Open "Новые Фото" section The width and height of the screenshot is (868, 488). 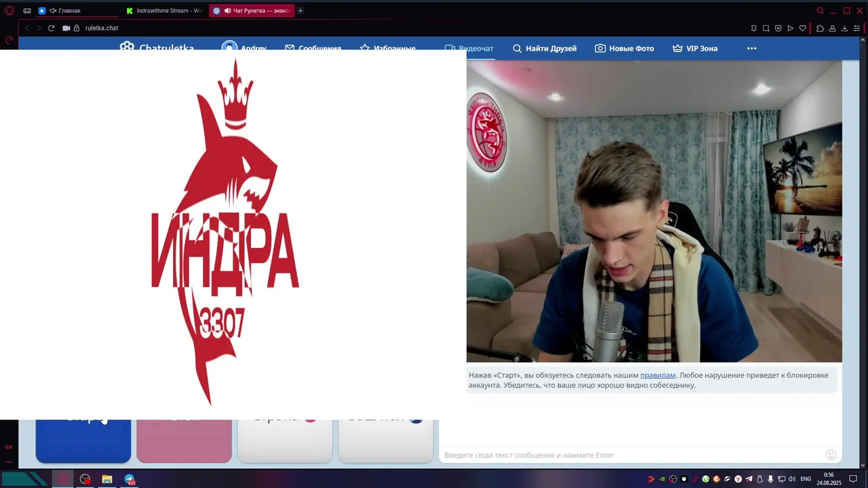tap(625, 48)
